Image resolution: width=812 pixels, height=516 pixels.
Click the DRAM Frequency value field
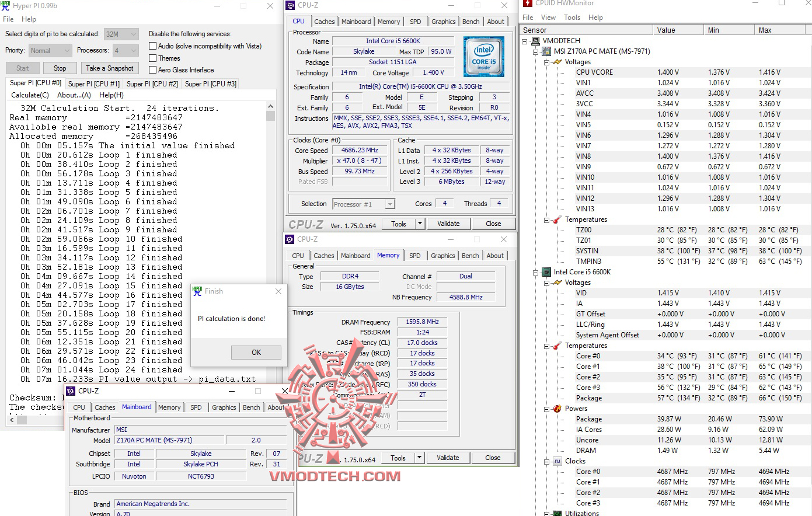click(423, 322)
